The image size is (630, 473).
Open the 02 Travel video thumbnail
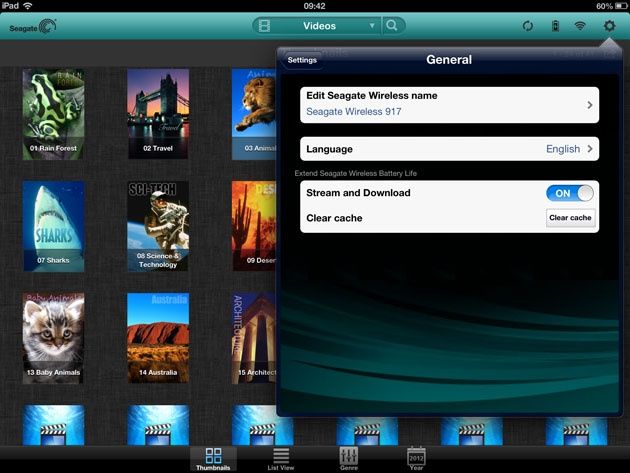[x=158, y=114]
